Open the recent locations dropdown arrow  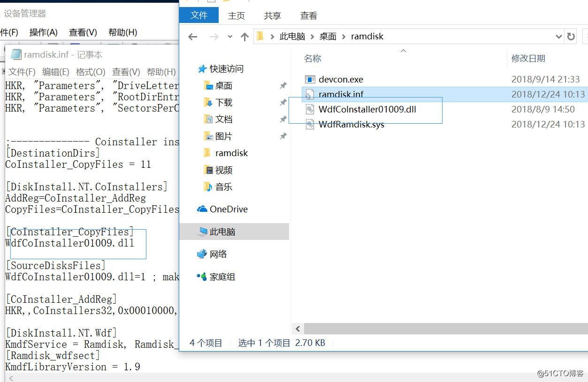point(230,37)
